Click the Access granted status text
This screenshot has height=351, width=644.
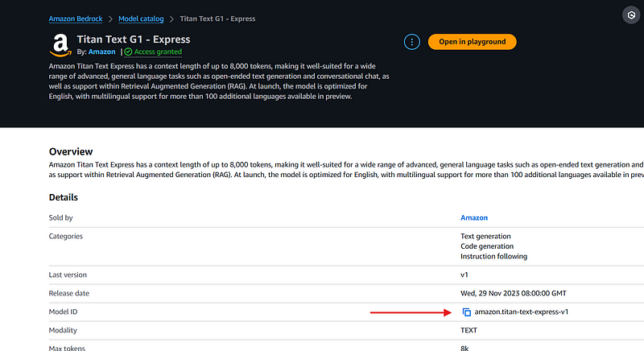tap(158, 52)
